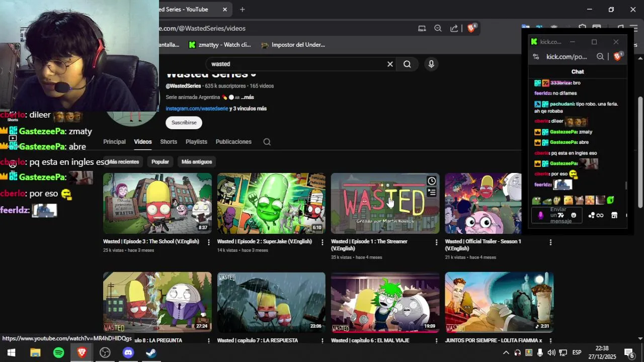The height and width of the screenshot is (362, 644).
Task: Open the Playlists channel tab
Action: click(x=196, y=142)
